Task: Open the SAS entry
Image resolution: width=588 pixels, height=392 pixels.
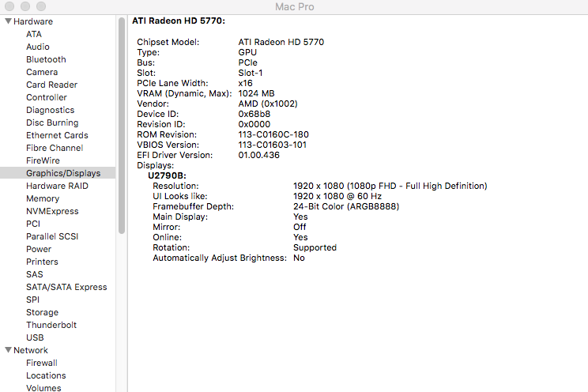Action: tap(35, 274)
